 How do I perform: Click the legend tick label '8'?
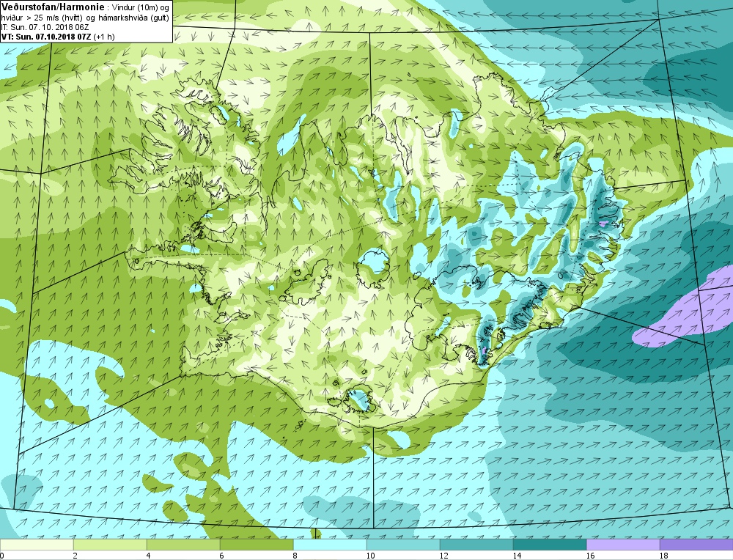[295, 556]
